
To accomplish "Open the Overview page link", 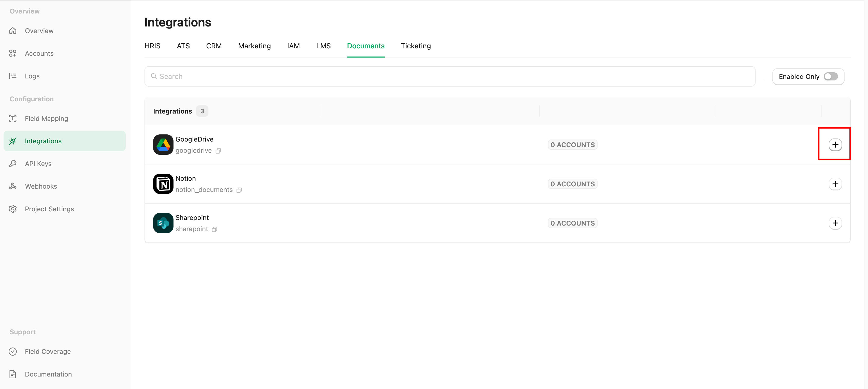I will 39,31.
